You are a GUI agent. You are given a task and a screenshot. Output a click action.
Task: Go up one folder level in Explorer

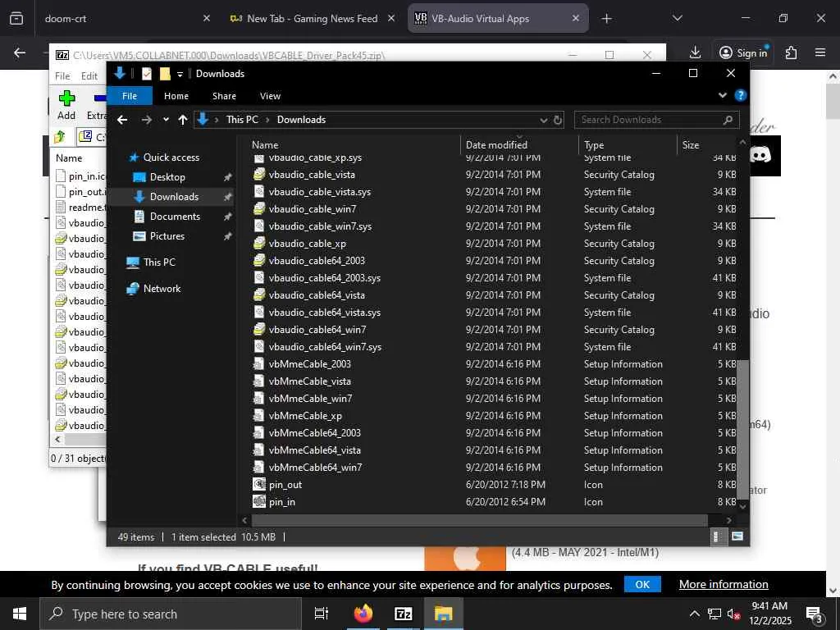pyautogui.click(x=183, y=120)
